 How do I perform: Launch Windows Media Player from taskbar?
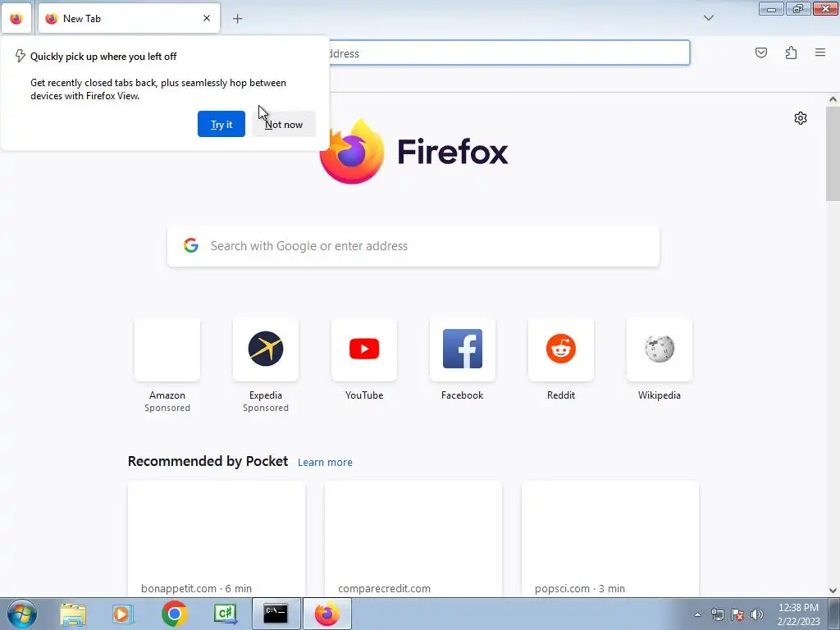point(123,614)
